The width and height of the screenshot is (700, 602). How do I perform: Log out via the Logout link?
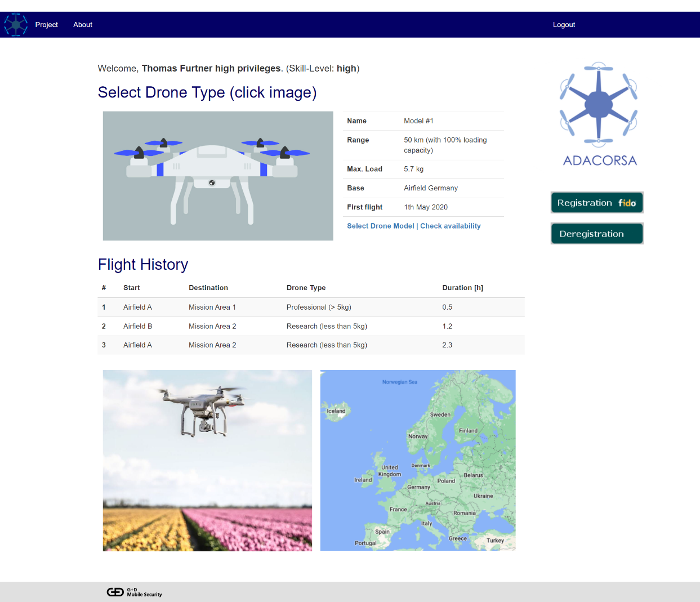click(563, 25)
